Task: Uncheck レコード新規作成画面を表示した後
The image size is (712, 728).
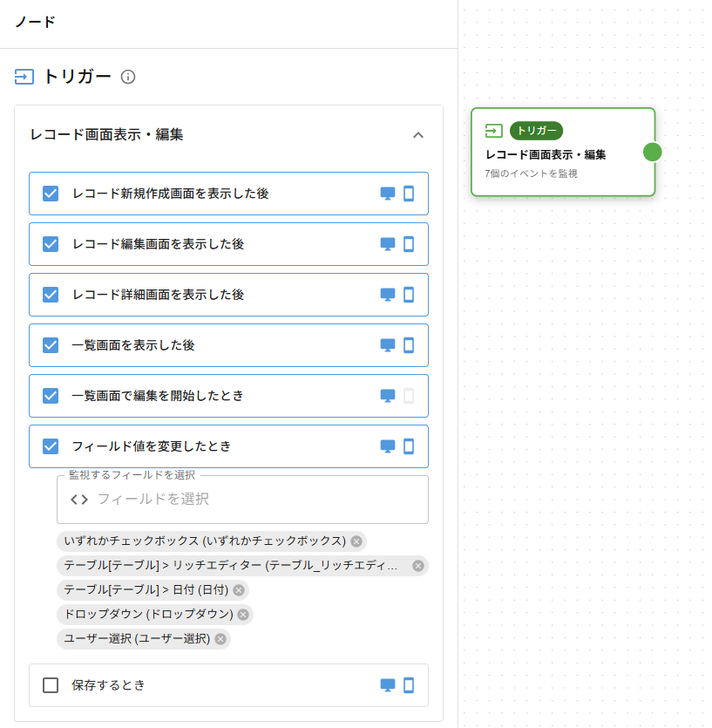Action: [x=50, y=194]
